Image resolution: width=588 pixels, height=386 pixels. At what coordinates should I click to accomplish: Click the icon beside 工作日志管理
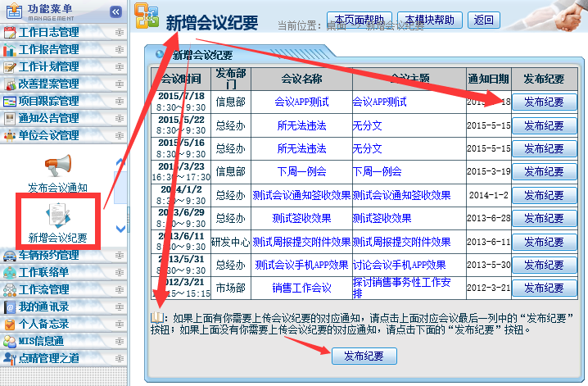click(x=10, y=33)
